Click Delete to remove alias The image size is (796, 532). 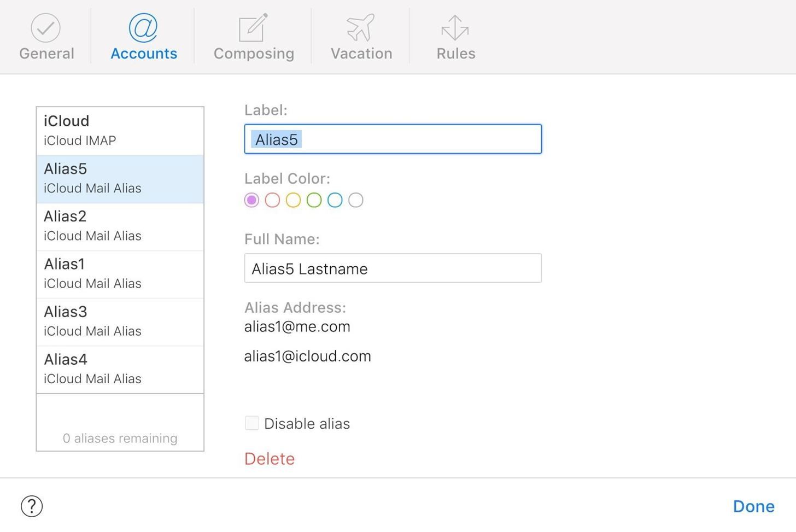tap(270, 459)
